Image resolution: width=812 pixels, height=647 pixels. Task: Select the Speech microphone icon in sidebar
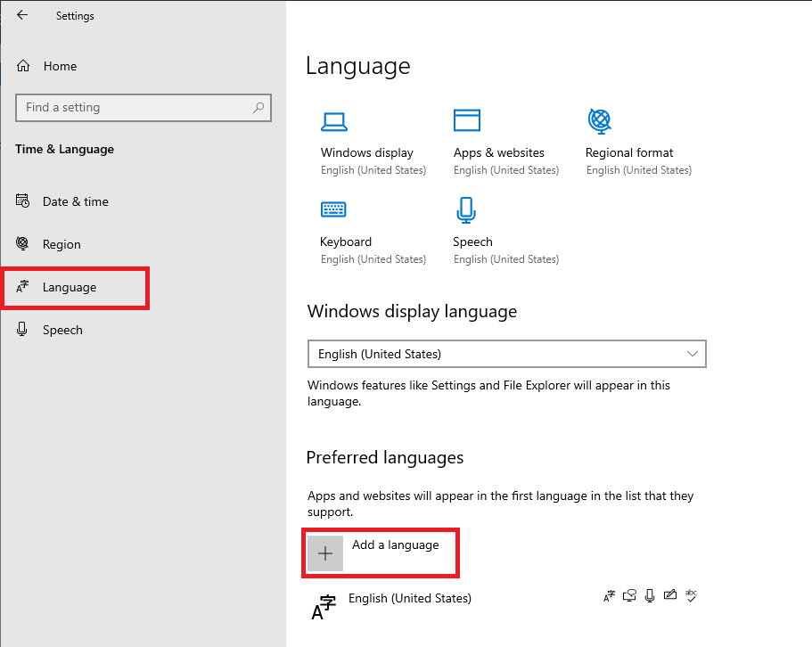pos(21,329)
